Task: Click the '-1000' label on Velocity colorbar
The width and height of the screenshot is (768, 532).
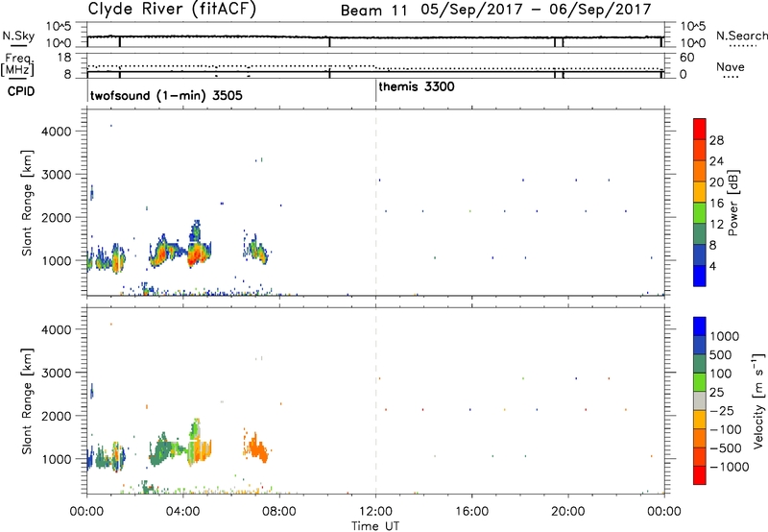Action: tap(729, 467)
